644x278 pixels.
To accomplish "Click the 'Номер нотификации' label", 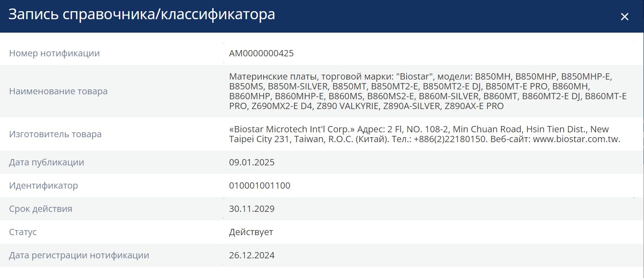I will (55, 53).
